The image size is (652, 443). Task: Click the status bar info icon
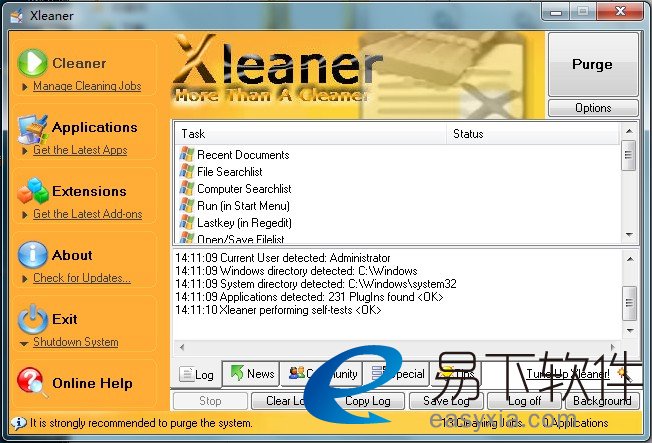[19, 423]
